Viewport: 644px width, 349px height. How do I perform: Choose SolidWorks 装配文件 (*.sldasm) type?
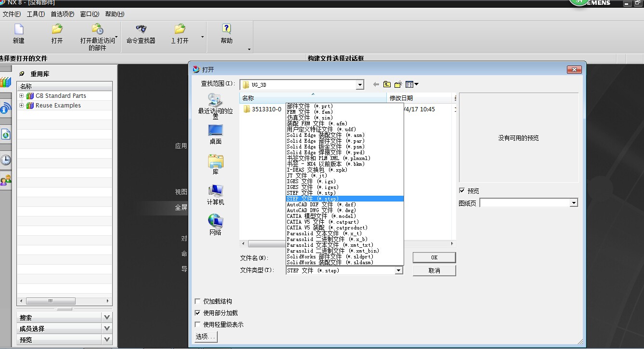[x=344, y=262]
